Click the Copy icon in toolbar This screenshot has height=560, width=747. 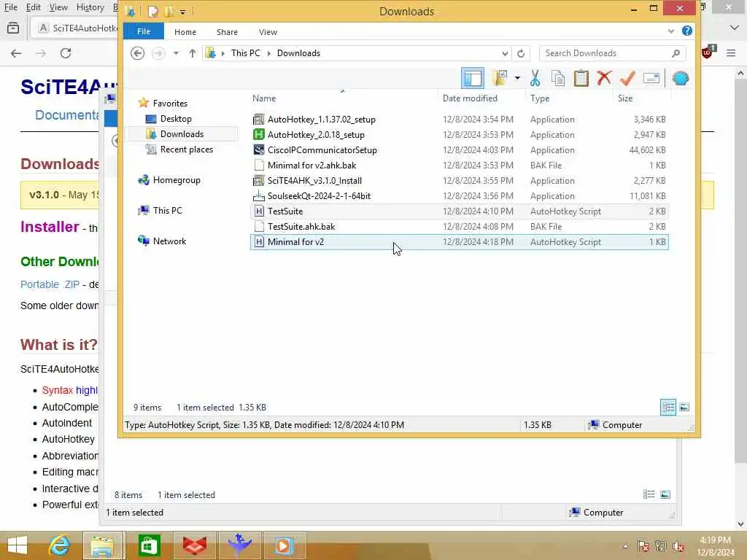[x=558, y=78]
